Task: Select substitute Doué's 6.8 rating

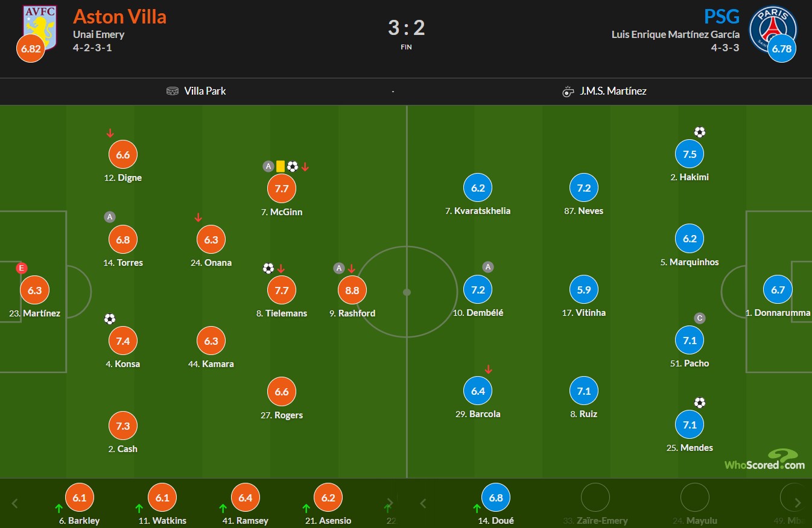Action: pos(496,498)
